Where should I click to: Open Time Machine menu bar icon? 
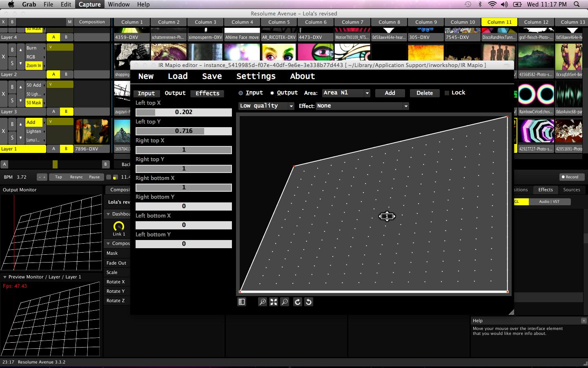click(468, 4)
